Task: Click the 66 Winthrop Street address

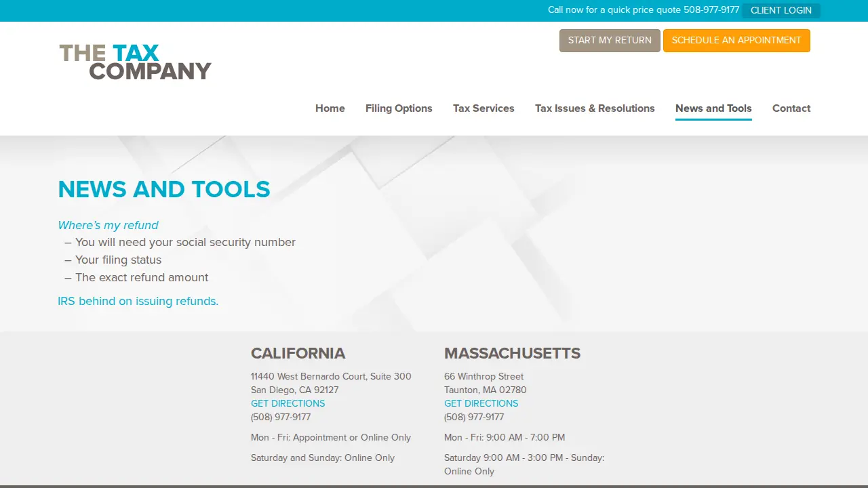Action: click(x=484, y=376)
